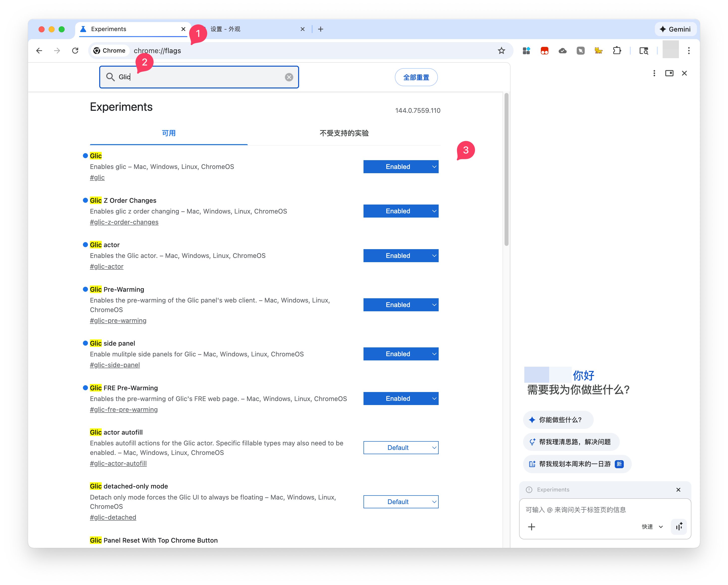
Task: Open the #glic-actor-autofill link
Action: pyautogui.click(x=118, y=464)
